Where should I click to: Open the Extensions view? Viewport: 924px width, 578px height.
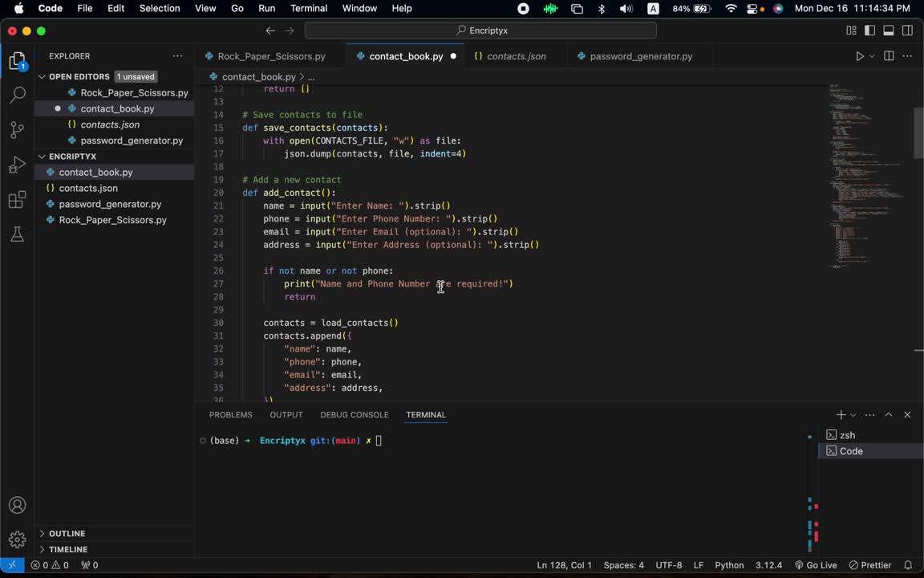click(17, 200)
